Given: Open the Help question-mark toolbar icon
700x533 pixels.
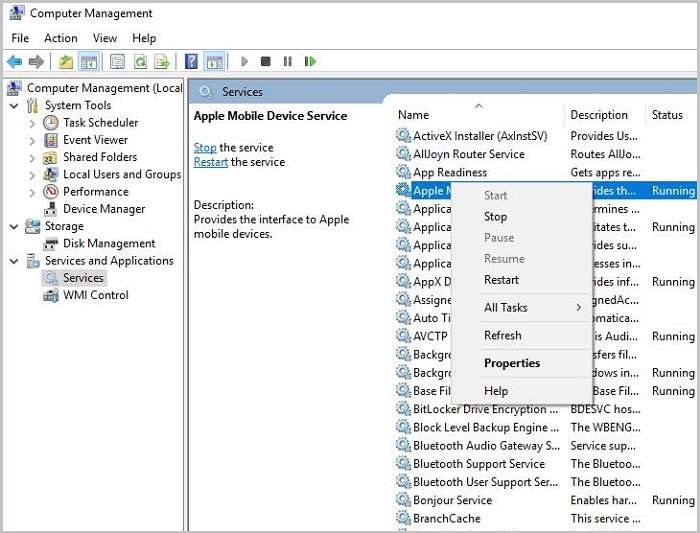Looking at the screenshot, I should click(191, 62).
